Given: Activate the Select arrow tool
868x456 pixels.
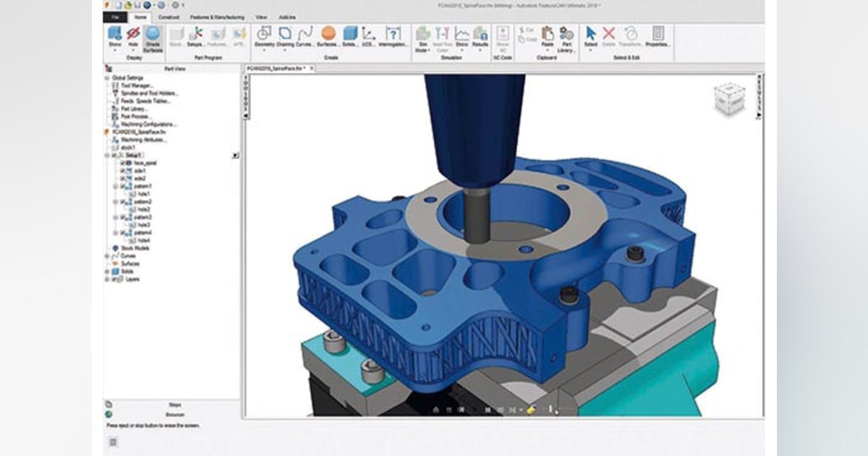Looking at the screenshot, I should pos(590,33).
